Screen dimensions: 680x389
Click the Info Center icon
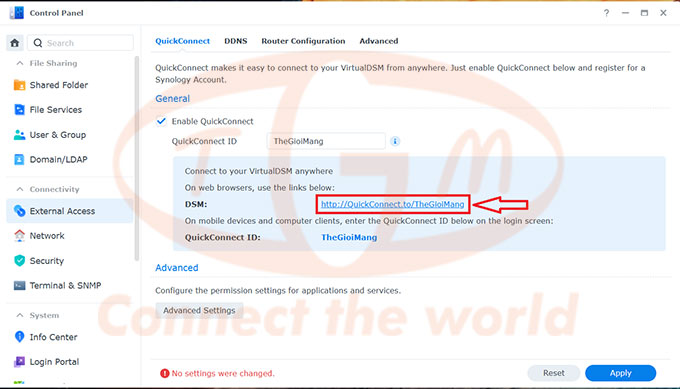(20, 337)
